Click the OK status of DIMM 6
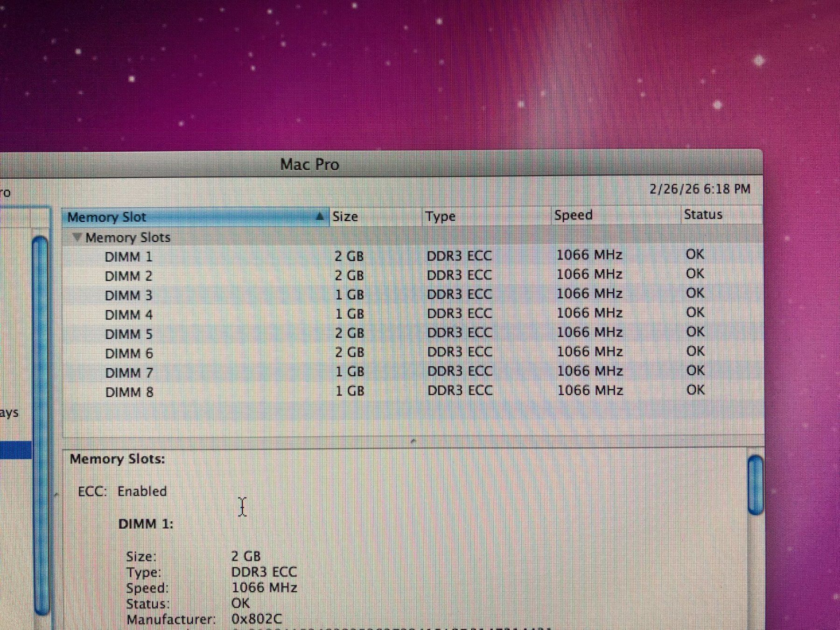Screen dimensions: 840x630 (x=695, y=351)
